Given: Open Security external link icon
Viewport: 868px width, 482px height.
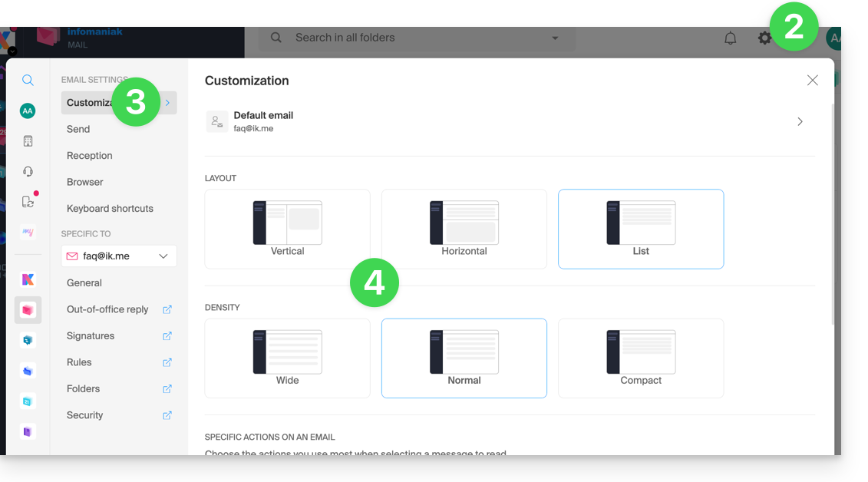Looking at the screenshot, I should [x=167, y=415].
